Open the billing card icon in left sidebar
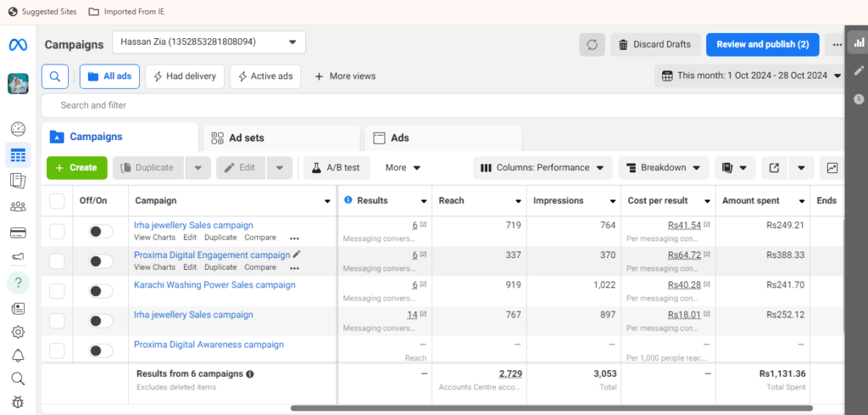 point(18,233)
